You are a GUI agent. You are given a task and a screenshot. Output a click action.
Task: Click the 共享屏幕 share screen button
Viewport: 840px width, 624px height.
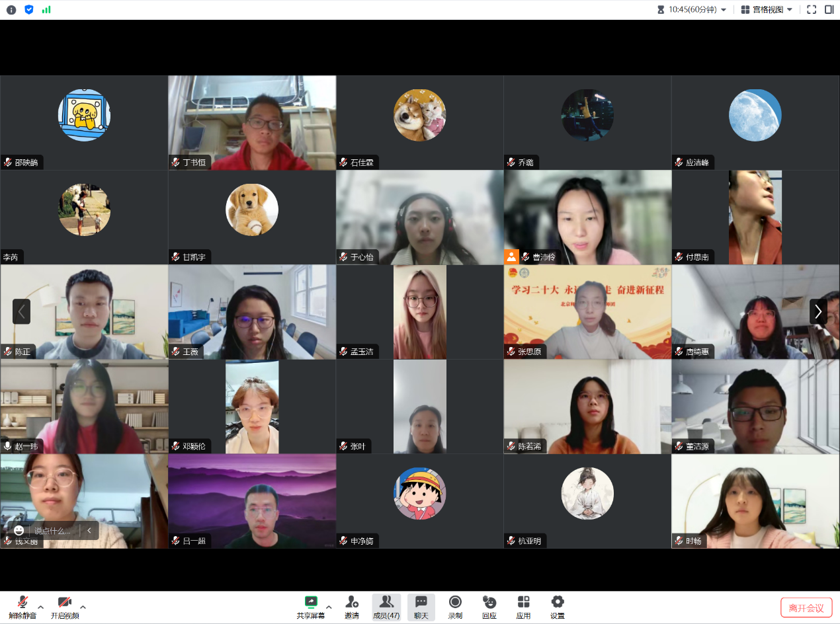coord(311,606)
